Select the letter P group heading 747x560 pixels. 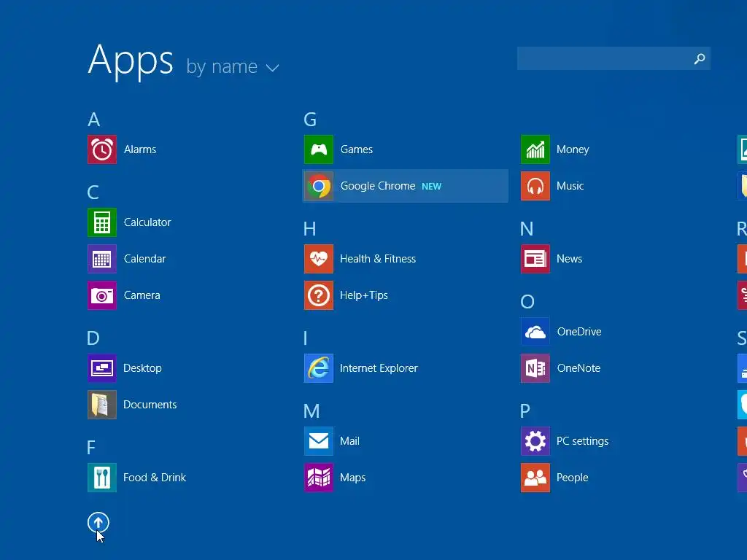[525, 411]
